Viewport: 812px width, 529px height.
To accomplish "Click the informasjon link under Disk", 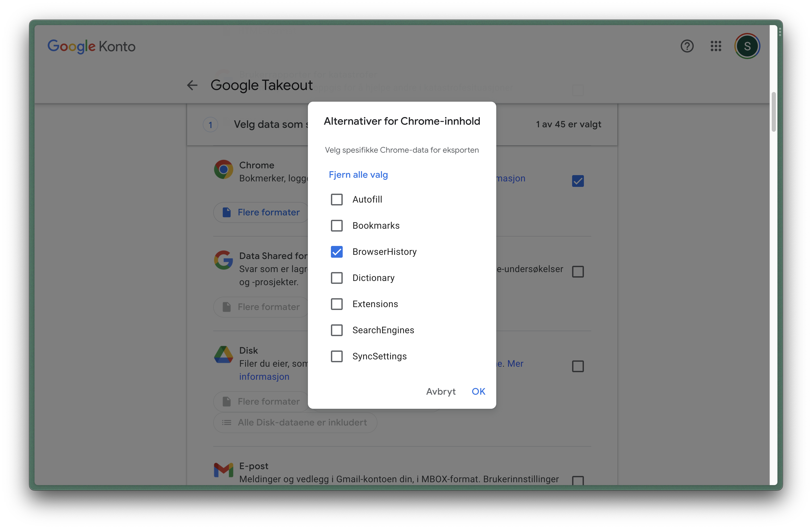I will tap(264, 377).
